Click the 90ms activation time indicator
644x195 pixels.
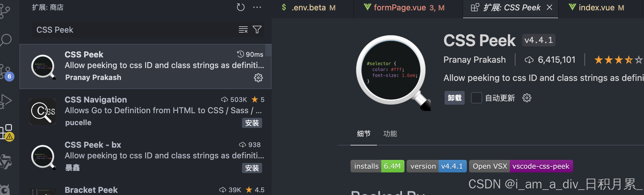point(250,54)
